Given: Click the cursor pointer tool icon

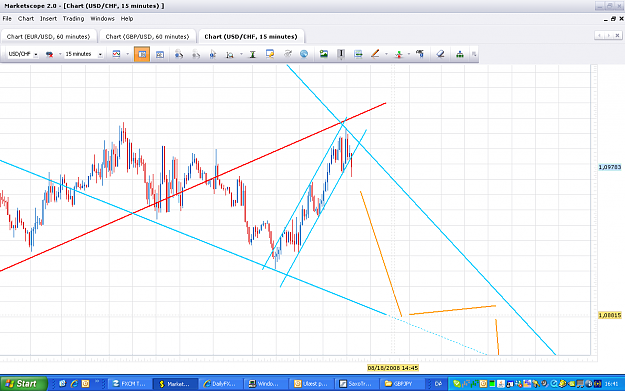Looking at the screenshot, I should (x=212, y=54).
